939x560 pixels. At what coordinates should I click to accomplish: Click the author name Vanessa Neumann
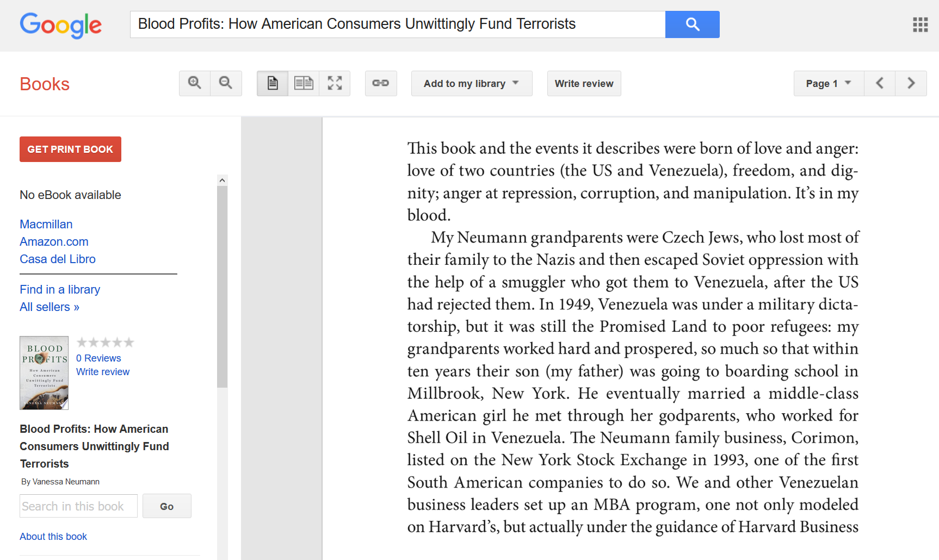66,482
